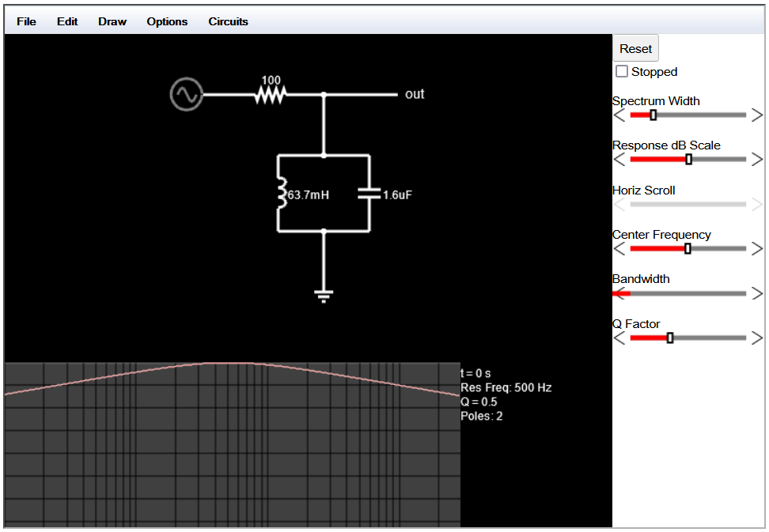Image resolution: width=769 pixels, height=532 pixels.
Task: Decrease Q Factor with left arrow
Action: pos(619,338)
